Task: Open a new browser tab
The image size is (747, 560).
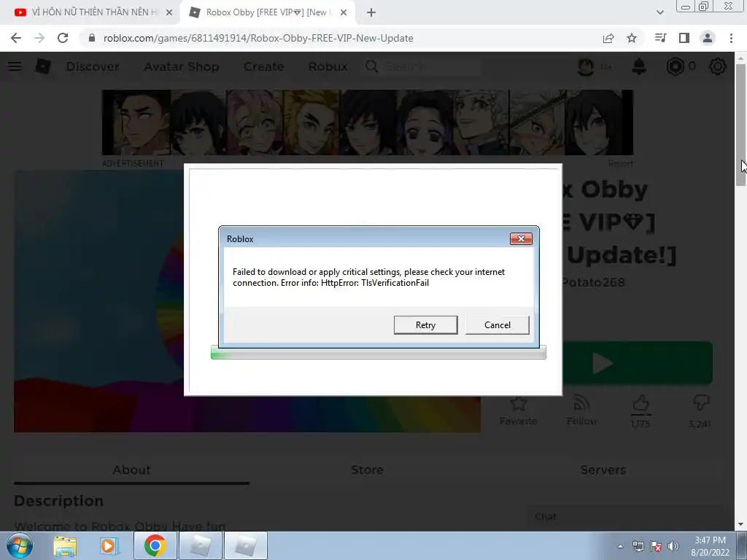Action: 371,12
